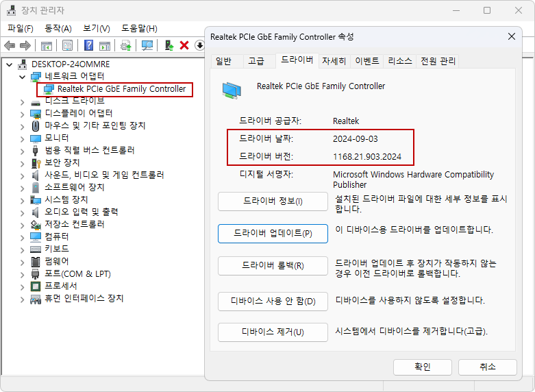The height and width of the screenshot is (392, 535).
Task: Click the red X uninstall device icon
Action: tap(184, 45)
